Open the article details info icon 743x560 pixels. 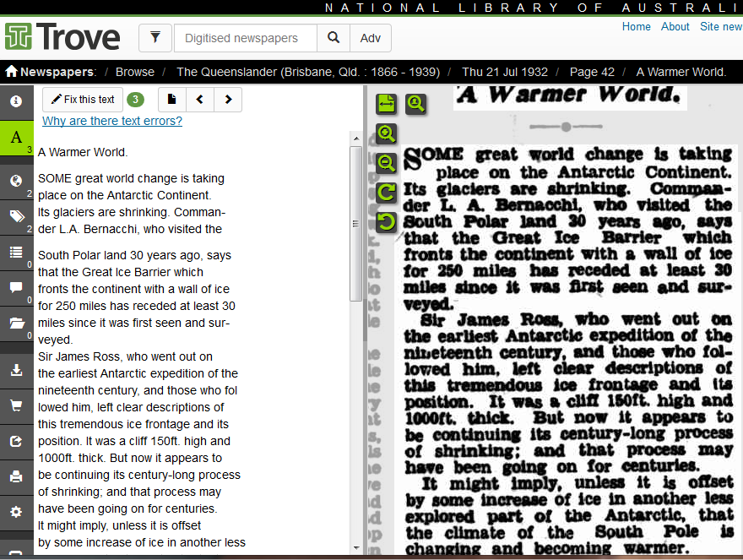16,101
